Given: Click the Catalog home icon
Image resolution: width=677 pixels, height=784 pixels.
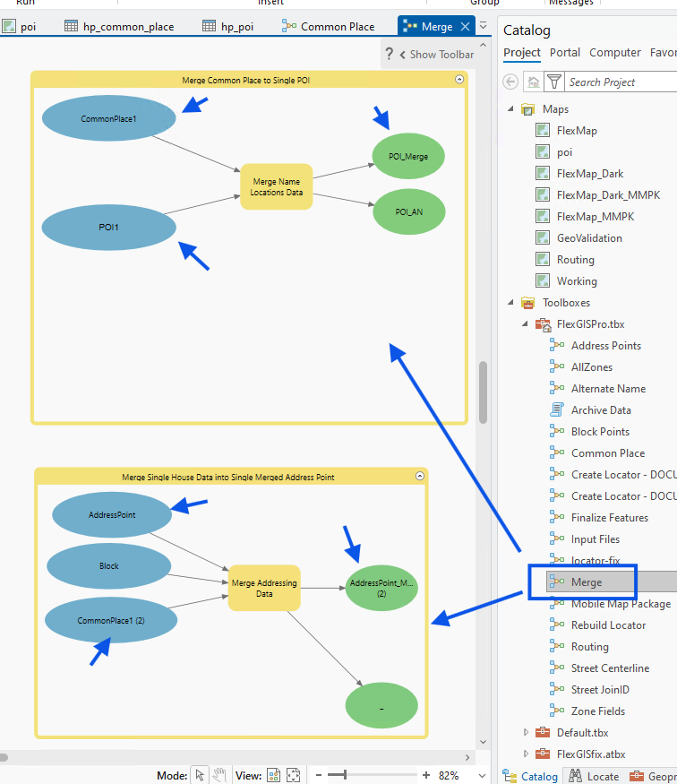Looking at the screenshot, I should (534, 82).
